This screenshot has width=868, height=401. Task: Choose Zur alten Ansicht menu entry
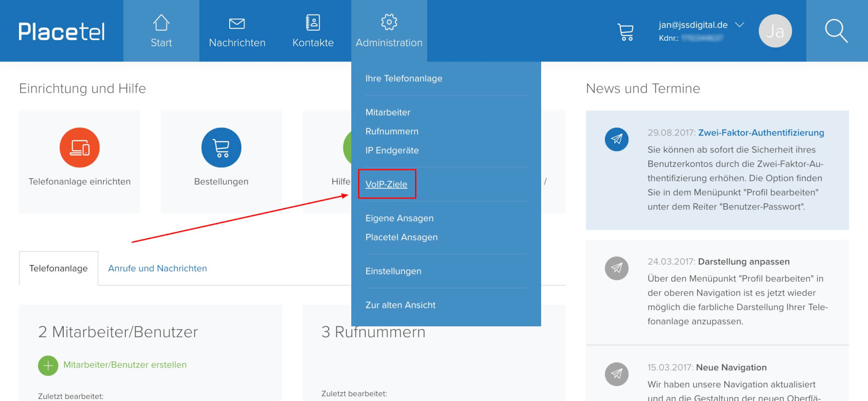pos(401,305)
